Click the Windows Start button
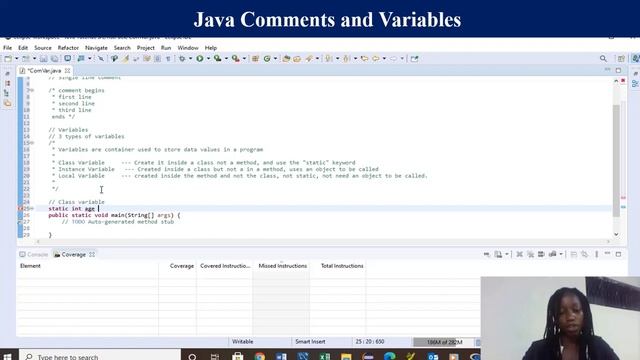The width and height of the screenshot is (640, 360). click(7, 356)
